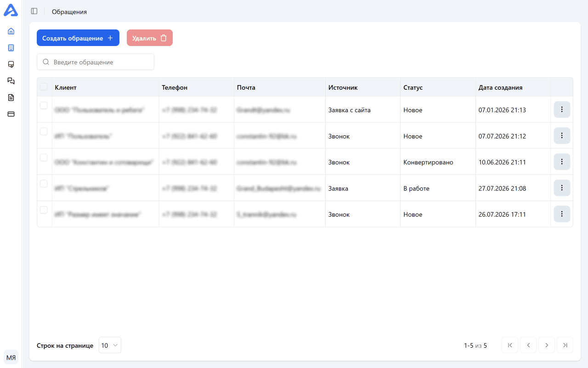The image size is (588, 368).
Task: Check the В работе row checkbox
Action: (x=44, y=184)
